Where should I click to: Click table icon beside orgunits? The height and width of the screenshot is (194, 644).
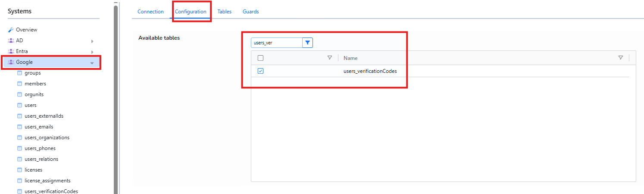tap(20, 94)
